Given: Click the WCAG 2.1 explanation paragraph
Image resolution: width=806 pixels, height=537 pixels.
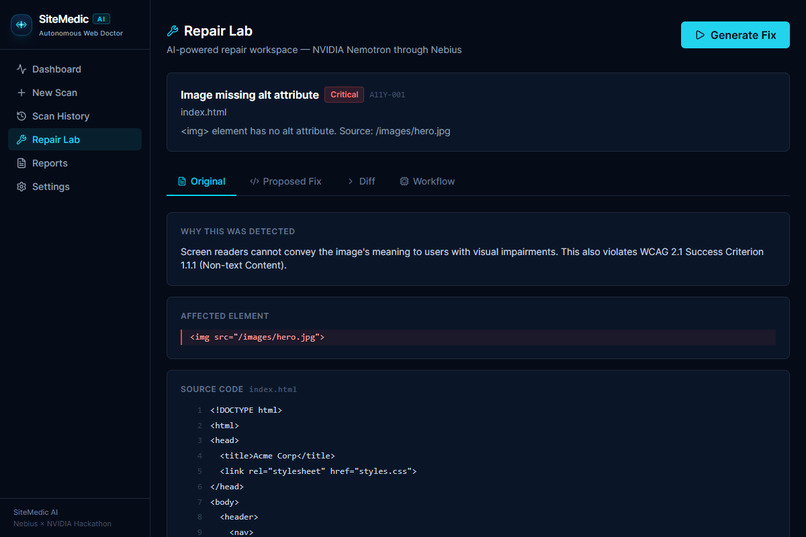Looking at the screenshot, I should tap(472, 258).
